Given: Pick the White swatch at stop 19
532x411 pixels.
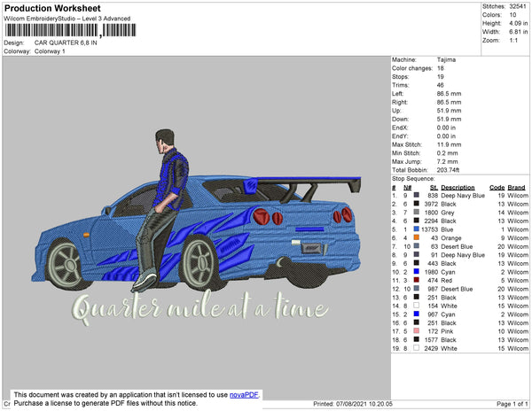Looking at the screenshot, I should point(417,347).
